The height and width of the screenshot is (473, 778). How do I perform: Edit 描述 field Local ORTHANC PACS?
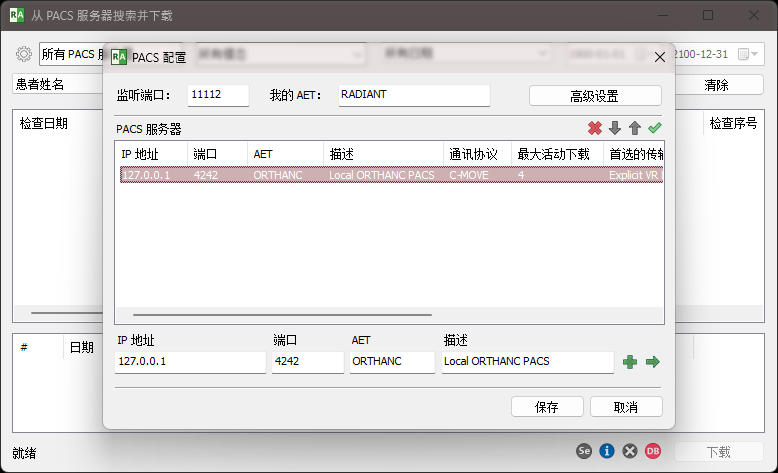pos(527,362)
